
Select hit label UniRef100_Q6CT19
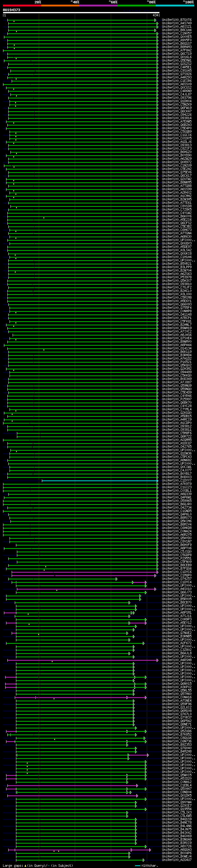click(x=177, y=54)
